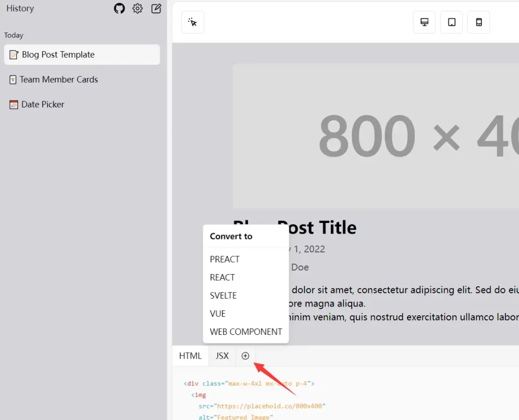Open the Team Member Cards session

pos(59,80)
